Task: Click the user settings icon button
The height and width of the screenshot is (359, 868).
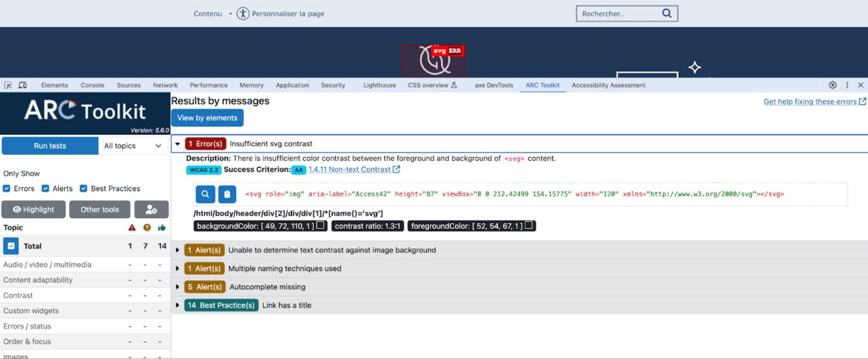Action: click(151, 209)
